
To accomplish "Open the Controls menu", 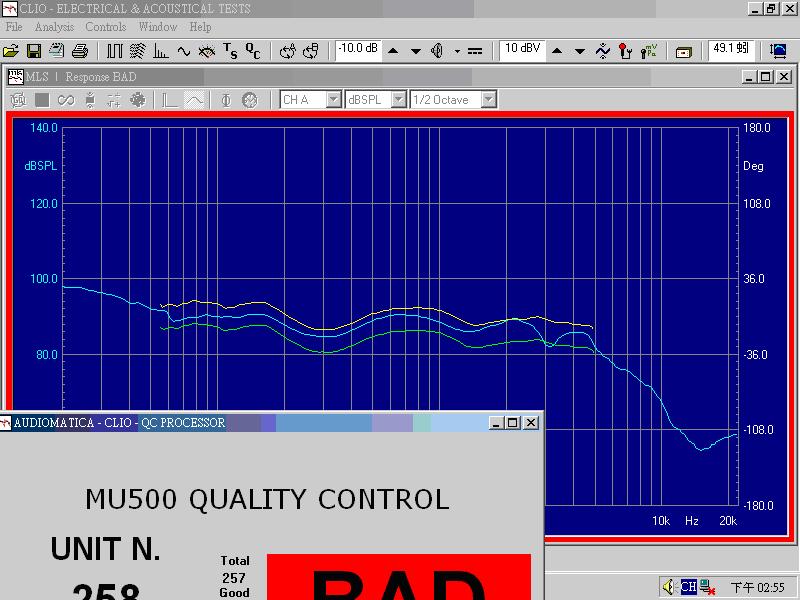I will 106,27.
